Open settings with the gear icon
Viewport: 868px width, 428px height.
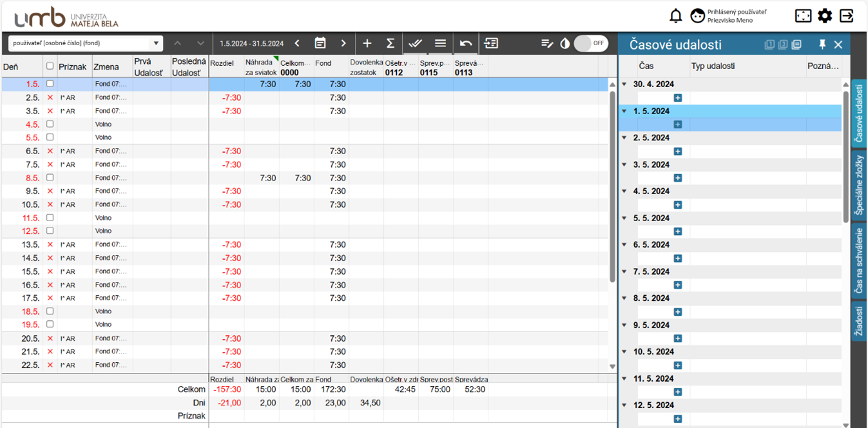[x=825, y=16]
